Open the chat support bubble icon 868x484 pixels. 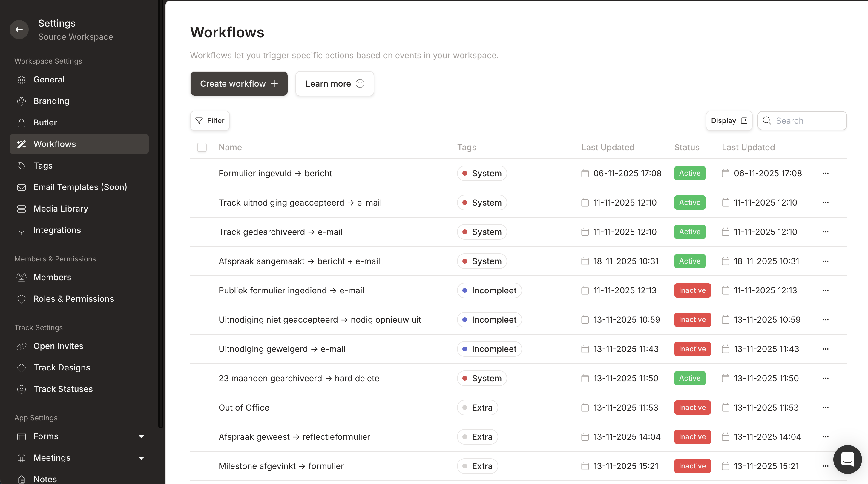(x=847, y=459)
